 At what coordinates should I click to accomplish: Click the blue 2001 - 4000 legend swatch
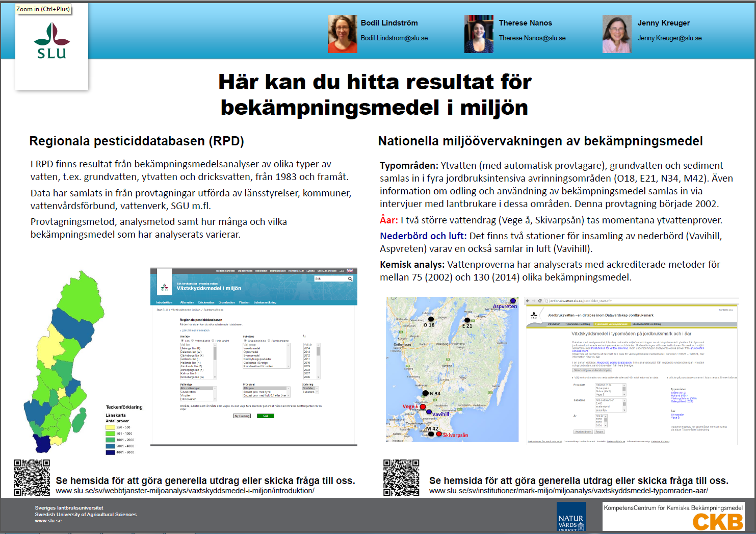pos(110,446)
